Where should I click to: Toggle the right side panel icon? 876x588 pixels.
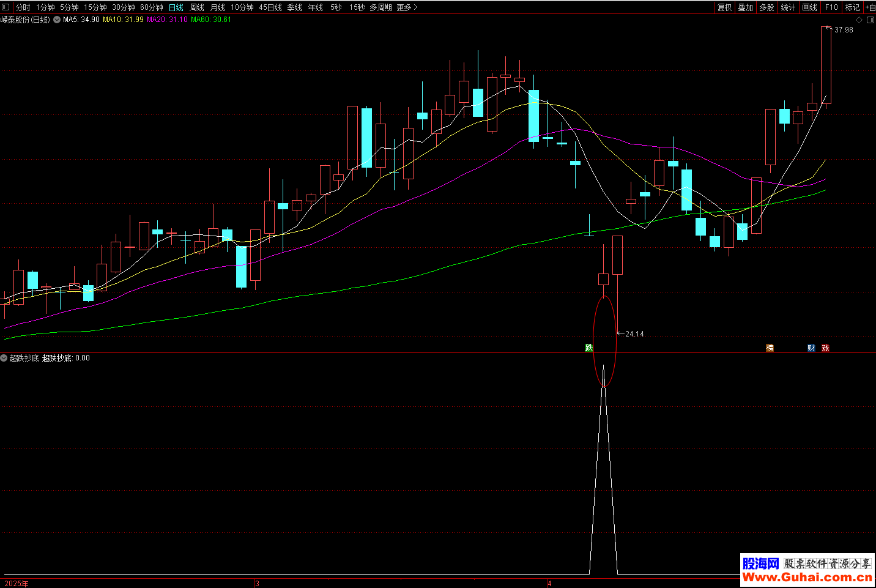pyautogui.click(x=870, y=20)
